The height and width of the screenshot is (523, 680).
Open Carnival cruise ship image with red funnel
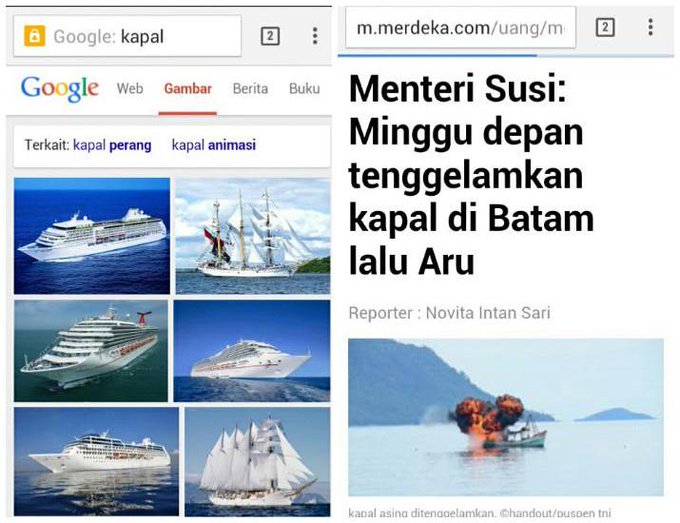pyautogui.click(x=91, y=351)
